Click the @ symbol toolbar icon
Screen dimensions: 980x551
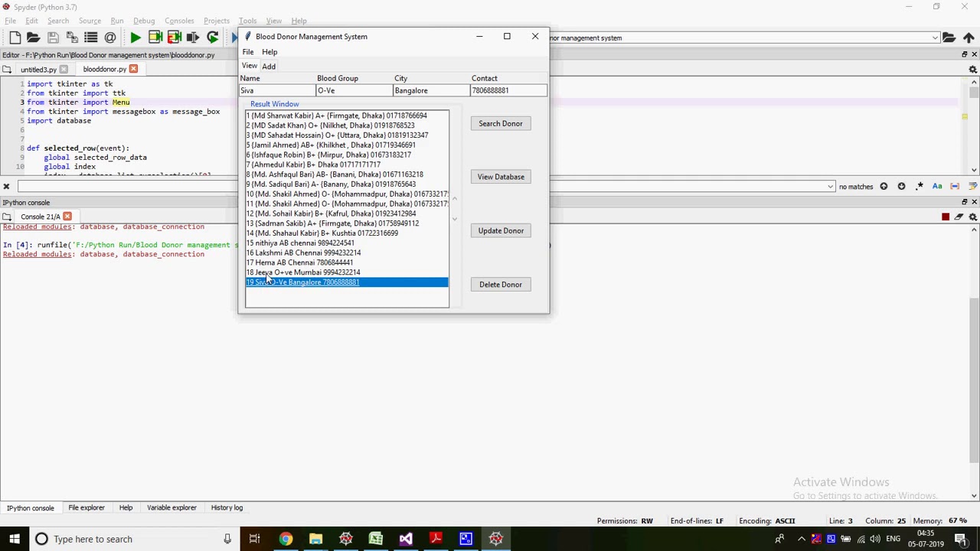(110, 37)
